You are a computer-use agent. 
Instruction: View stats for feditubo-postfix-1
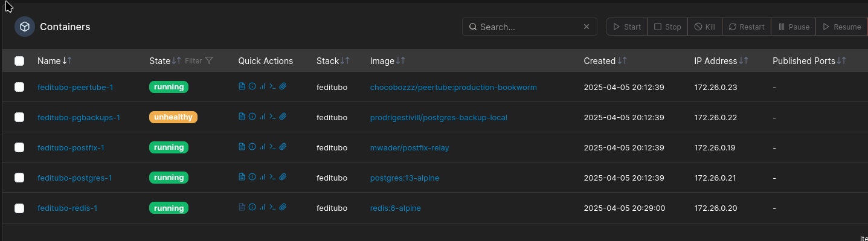click(x=262, y=147)
